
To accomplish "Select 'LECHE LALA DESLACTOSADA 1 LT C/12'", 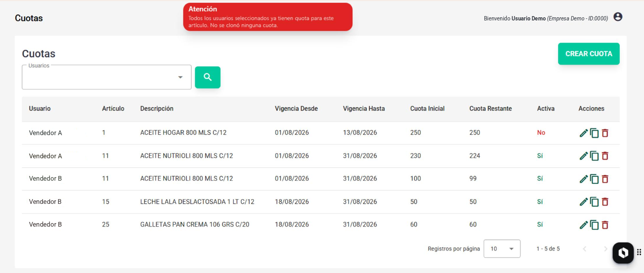I will tap(197, 202).
